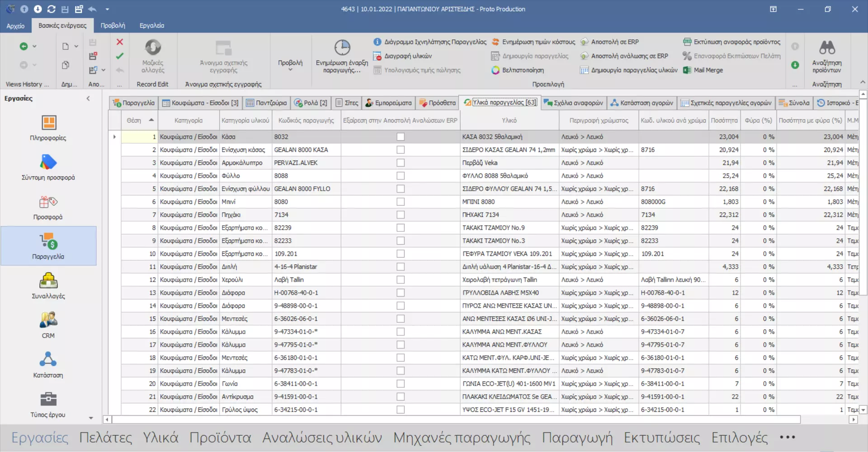Image resolution: width=868 pixels, height=452 pixels.
Task: Click the green checkmark save icon
Action: [x=120, y=56]
